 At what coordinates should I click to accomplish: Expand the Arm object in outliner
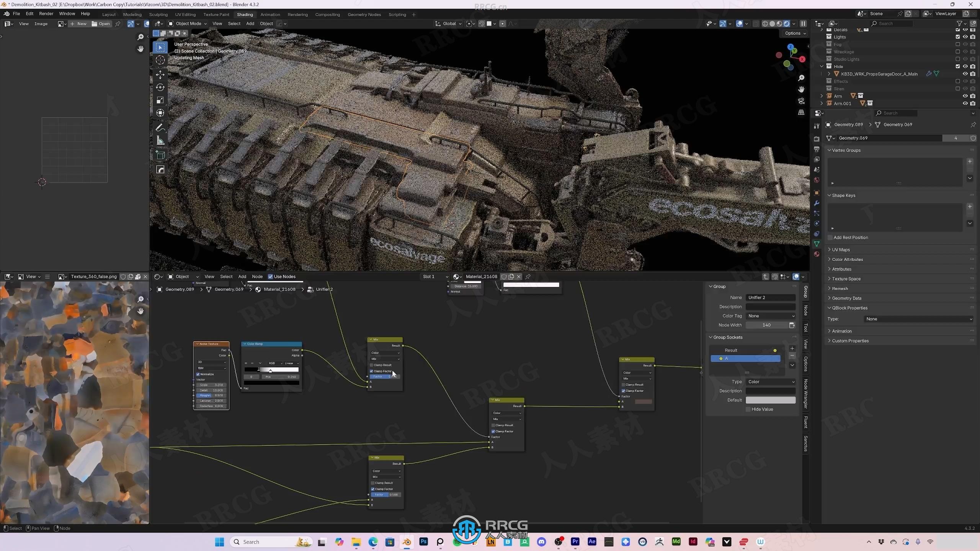[x=822, y=96]
